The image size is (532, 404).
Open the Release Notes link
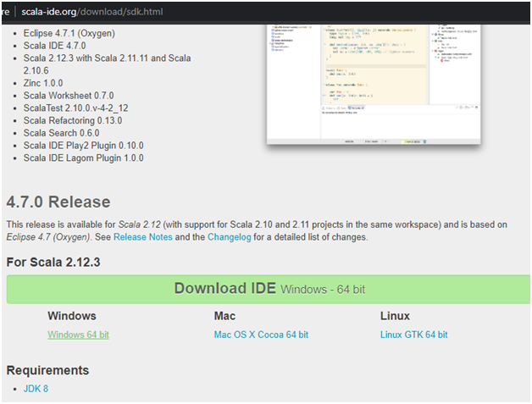tap(143, 237)
